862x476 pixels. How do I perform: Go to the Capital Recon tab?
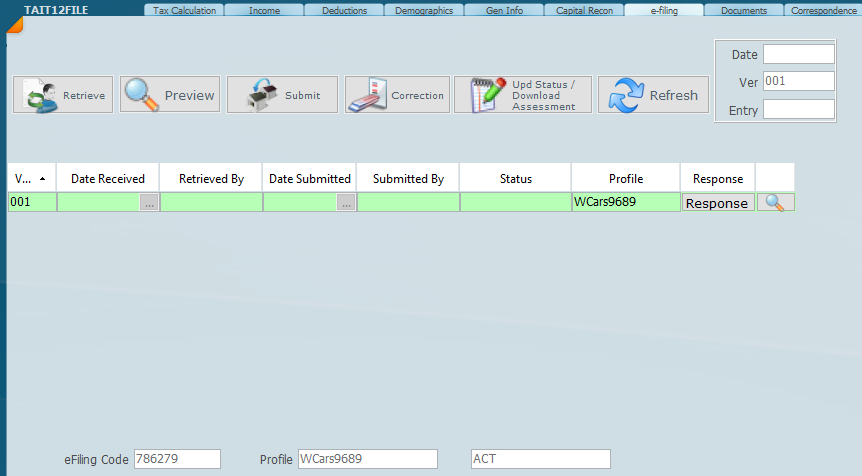pyautogui.click(x=583, y=11)
